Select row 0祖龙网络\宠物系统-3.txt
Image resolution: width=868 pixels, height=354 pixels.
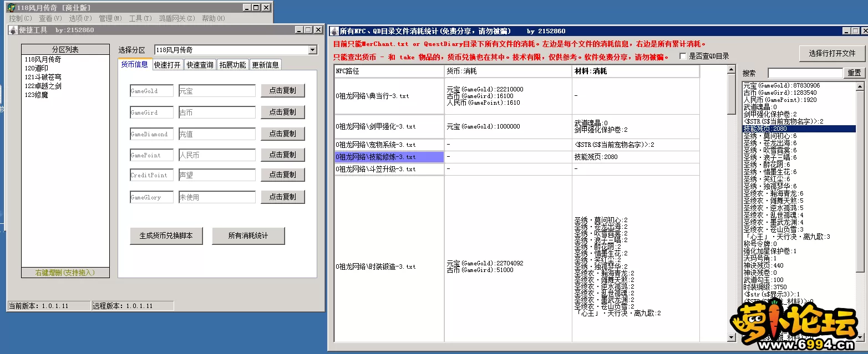pos(389,145)
